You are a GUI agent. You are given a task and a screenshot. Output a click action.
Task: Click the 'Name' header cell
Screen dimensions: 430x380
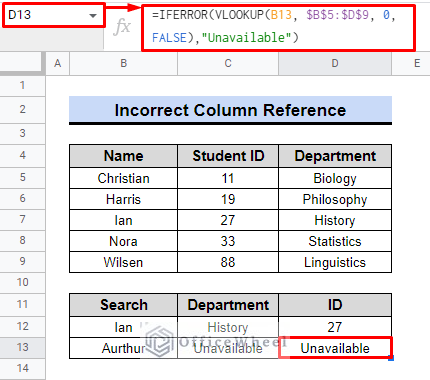(x=124, y=156)
